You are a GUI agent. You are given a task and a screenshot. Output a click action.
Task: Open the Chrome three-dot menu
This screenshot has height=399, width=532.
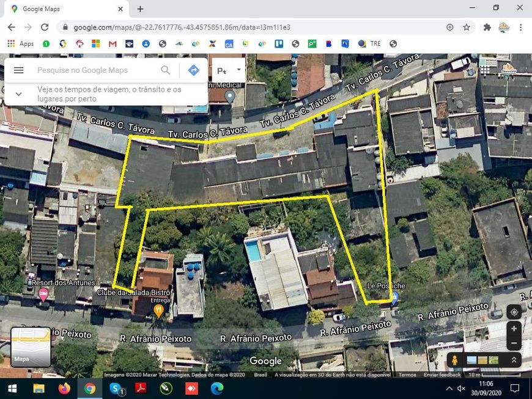click(520, 27)
